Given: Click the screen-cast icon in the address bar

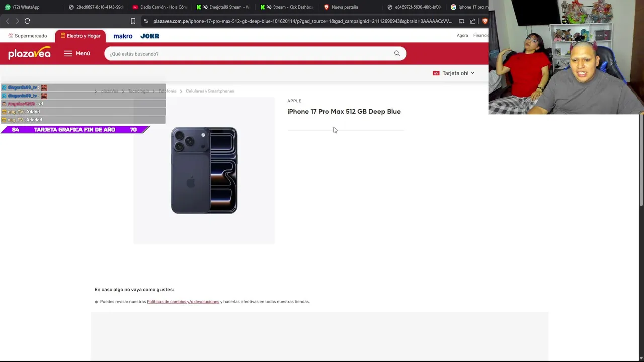Looking at the screenshot, I should click(x=461, y=21).
